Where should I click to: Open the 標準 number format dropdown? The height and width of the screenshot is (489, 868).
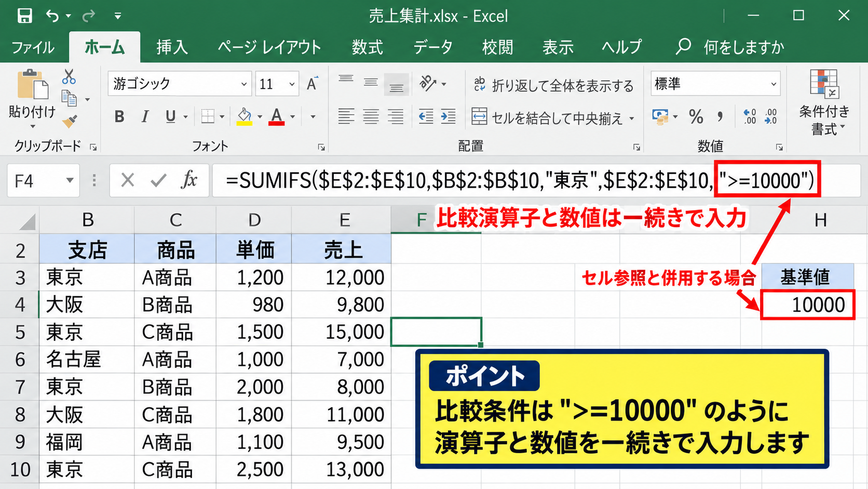click(x=774, y=84)
